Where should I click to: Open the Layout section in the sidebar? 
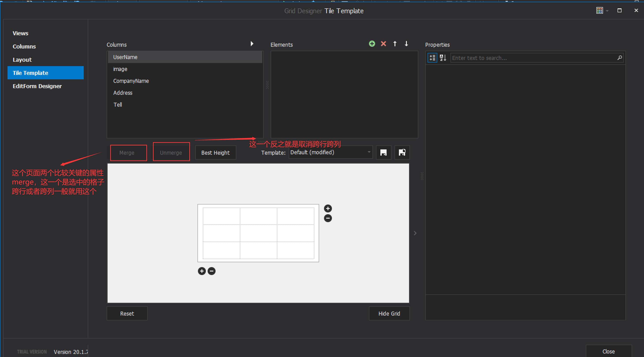22,59
